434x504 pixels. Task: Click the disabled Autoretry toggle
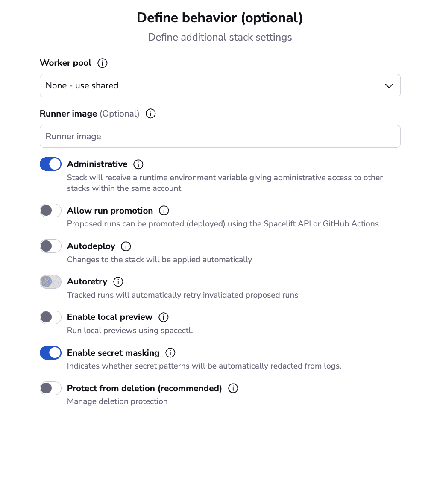(x=50, y=281)
